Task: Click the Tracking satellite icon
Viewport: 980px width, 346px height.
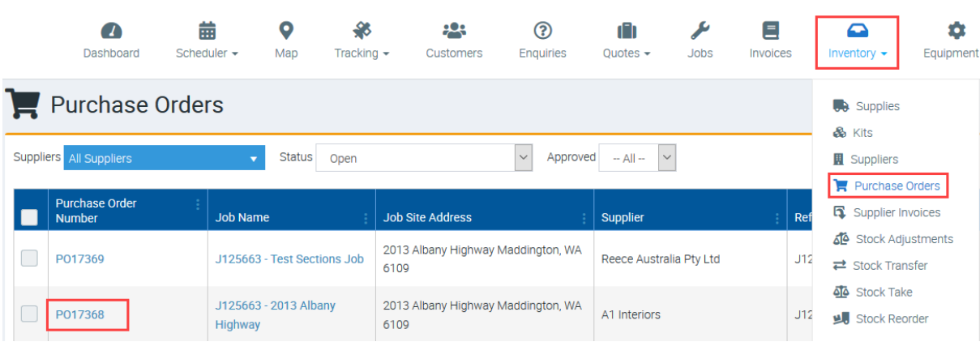Action: (362, 32)
